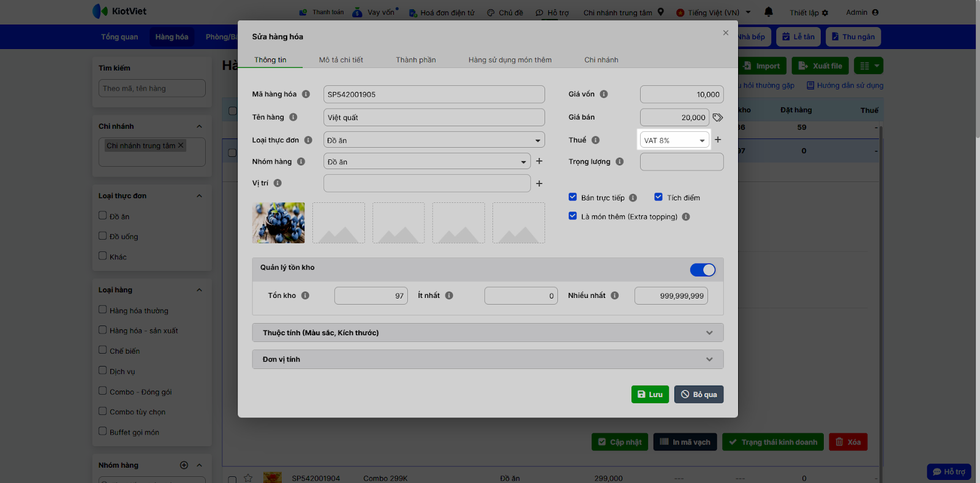Open Chi nhánh tab in dialog
The width and height of the screenshot is (980, 483).
(601, 60)
